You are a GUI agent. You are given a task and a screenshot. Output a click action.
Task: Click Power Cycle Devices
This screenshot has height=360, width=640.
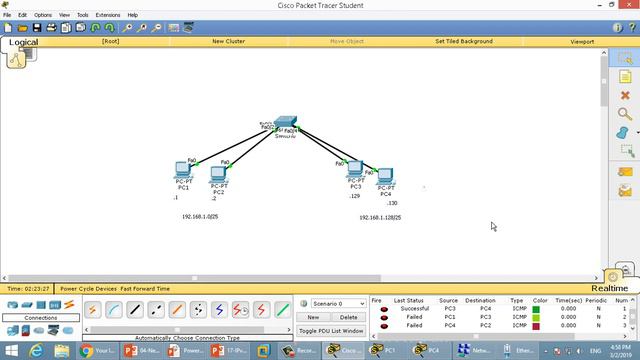point(88,289)
